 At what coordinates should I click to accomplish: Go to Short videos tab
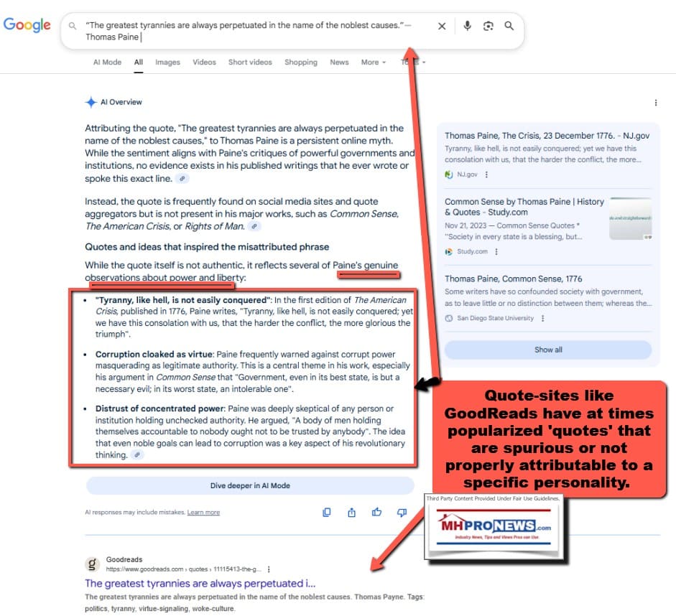tap(250, 62)
